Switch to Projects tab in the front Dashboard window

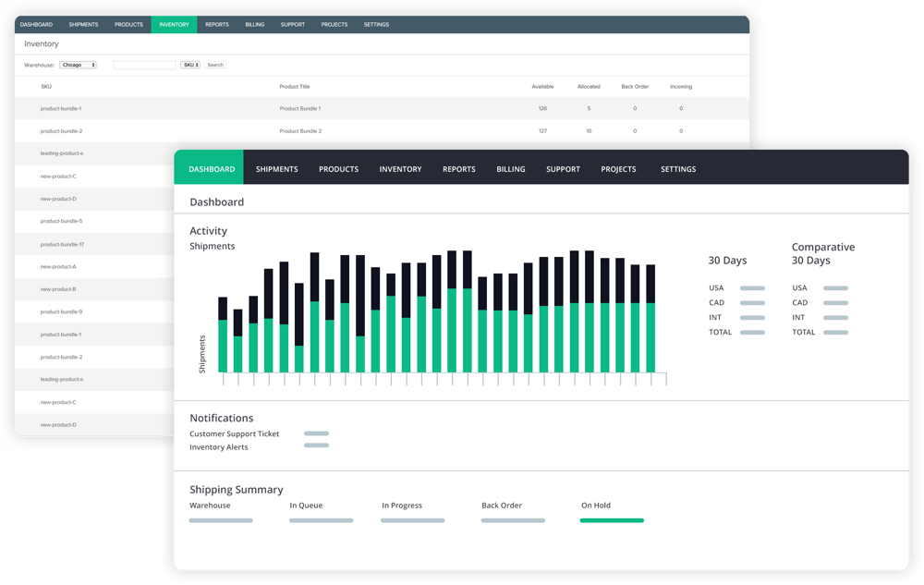pos(618,169)
